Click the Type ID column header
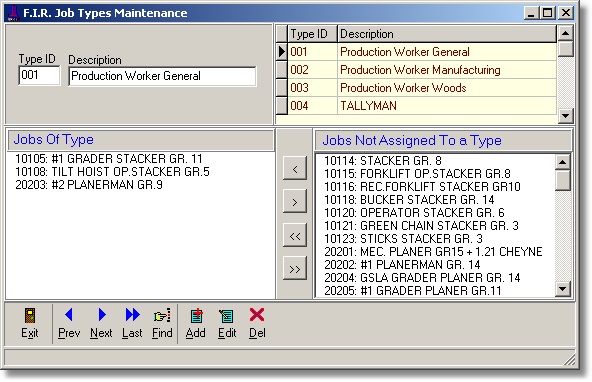The width and height of the screenshot is (592, 382). [x=312, y=34]
